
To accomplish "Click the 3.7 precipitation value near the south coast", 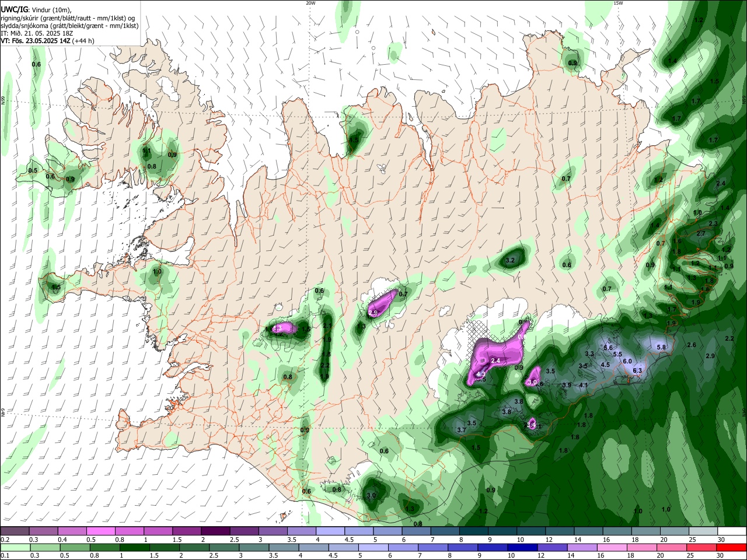I will [x=462, y=430].
